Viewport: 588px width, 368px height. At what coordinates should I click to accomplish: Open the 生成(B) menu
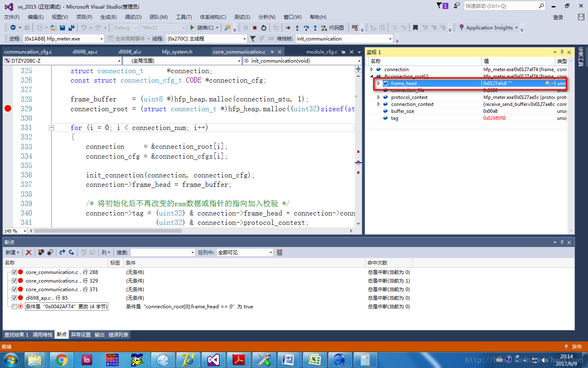click(109, 17)
